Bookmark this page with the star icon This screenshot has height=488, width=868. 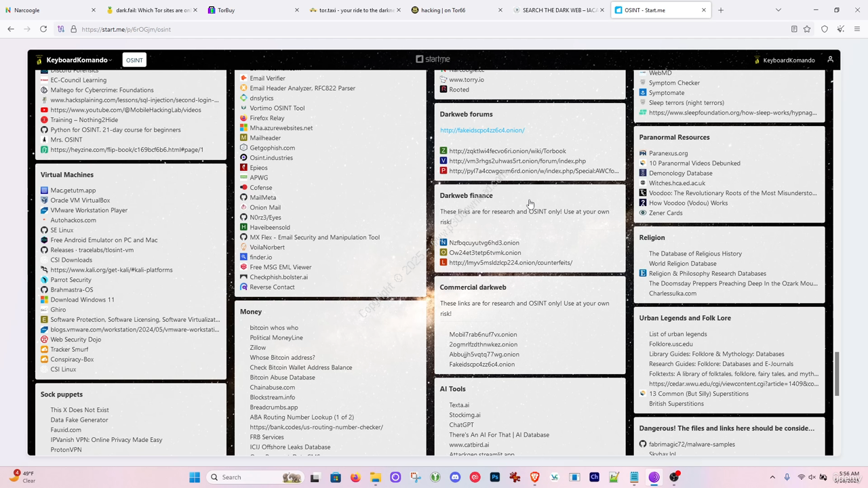[x=807, y=29]
